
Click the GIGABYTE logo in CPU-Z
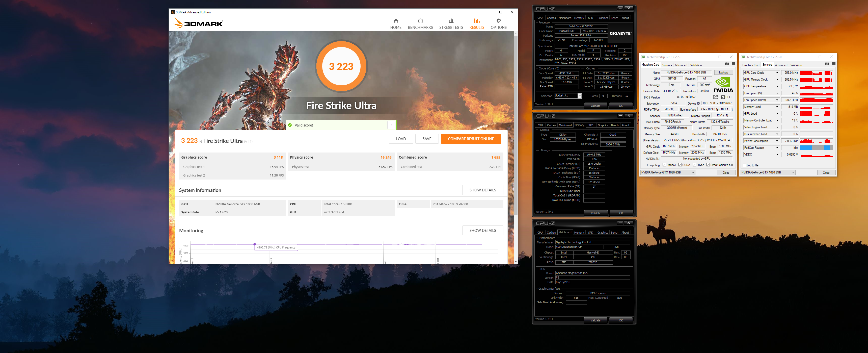[x=620, y=33]
